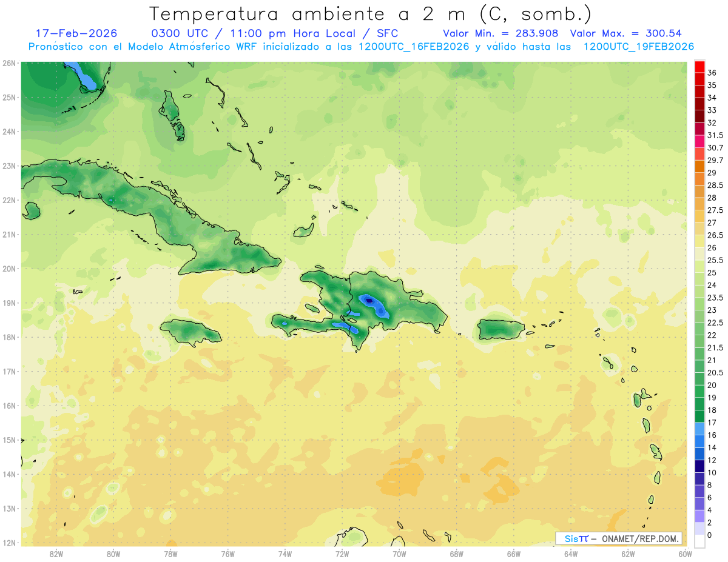728x562 pixels.
Task: Click the legend value '21.5'
Action: click(x=715, y=347)
